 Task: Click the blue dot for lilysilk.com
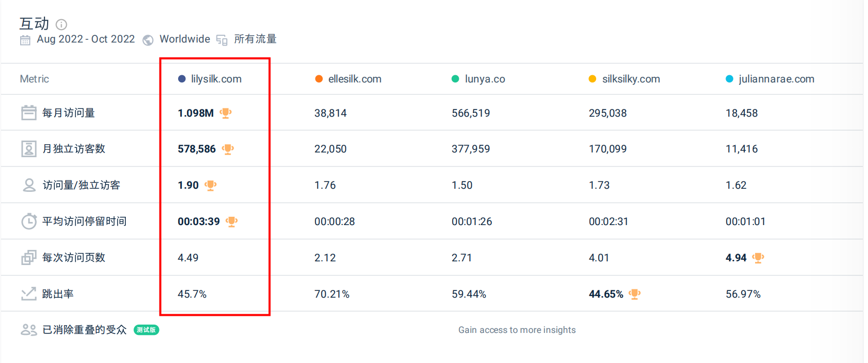pos(182,79)
